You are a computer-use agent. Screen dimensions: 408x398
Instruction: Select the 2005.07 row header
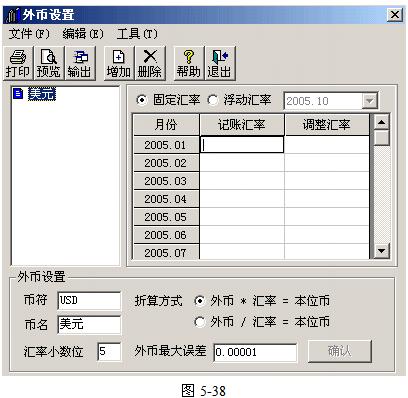(x=166, y=252)
